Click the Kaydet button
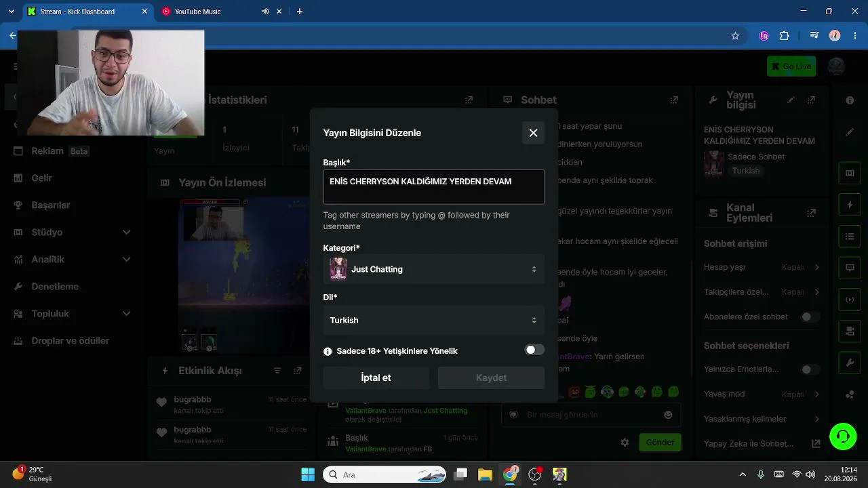Viewport: 868px width, 488px height. pyautogui.click(x=491, y=378)
